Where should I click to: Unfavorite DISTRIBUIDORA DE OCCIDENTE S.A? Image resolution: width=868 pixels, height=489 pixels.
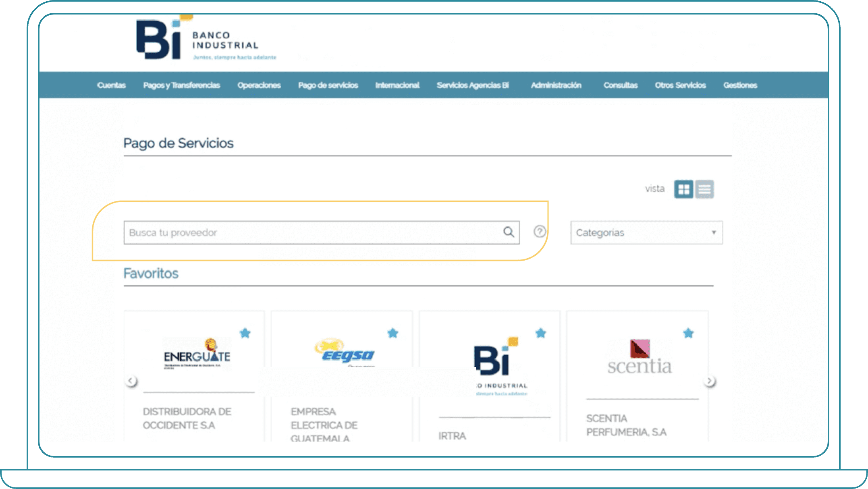245,334
